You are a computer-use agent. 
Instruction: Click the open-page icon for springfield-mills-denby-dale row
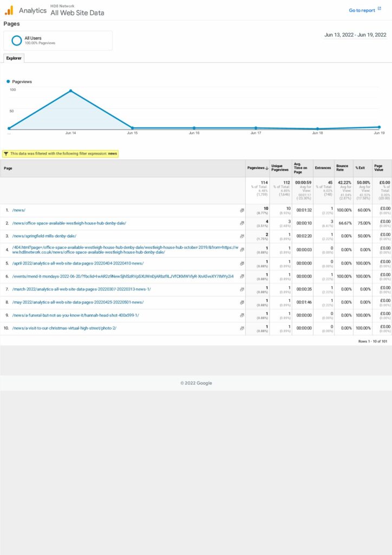[242, 236]
